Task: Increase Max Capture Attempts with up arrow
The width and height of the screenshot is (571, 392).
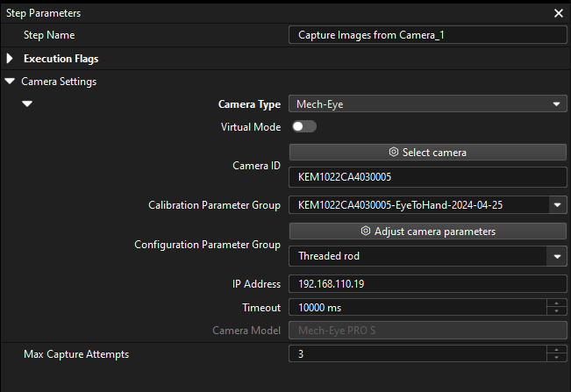Action: [x=556, y=350]
